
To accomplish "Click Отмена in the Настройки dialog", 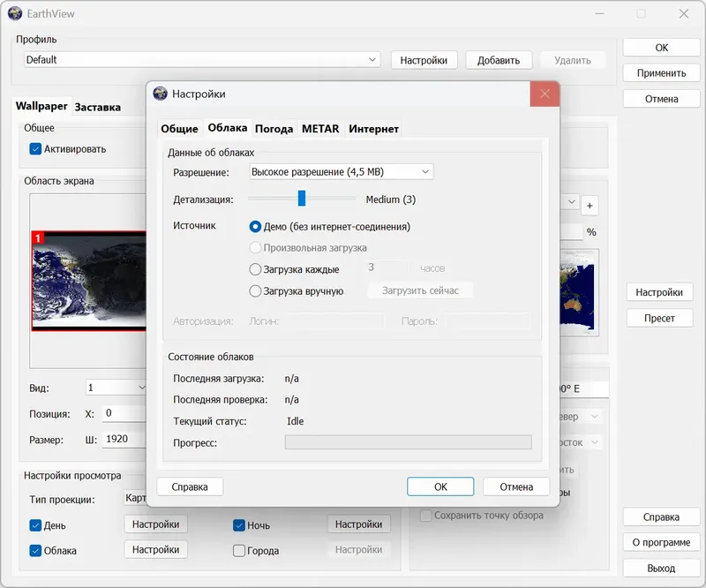I will tap(516, 486).
